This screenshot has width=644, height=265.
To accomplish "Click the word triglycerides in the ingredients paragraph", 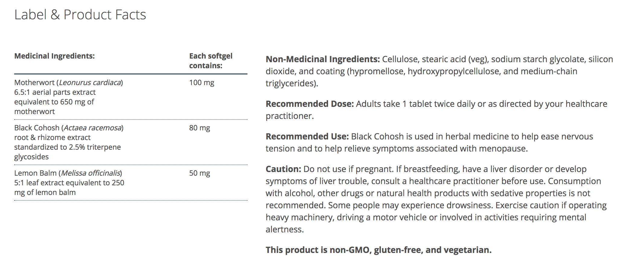I will click(x=291, y=83).
